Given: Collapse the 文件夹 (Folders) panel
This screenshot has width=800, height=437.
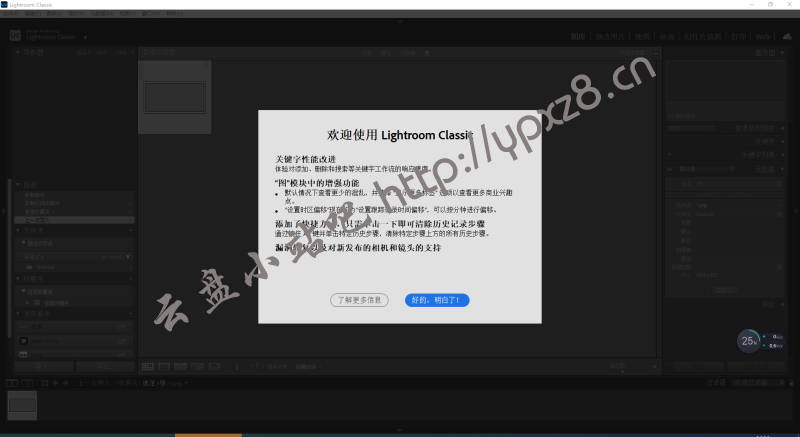Looking at the screenshot, I should pos(18,231).
